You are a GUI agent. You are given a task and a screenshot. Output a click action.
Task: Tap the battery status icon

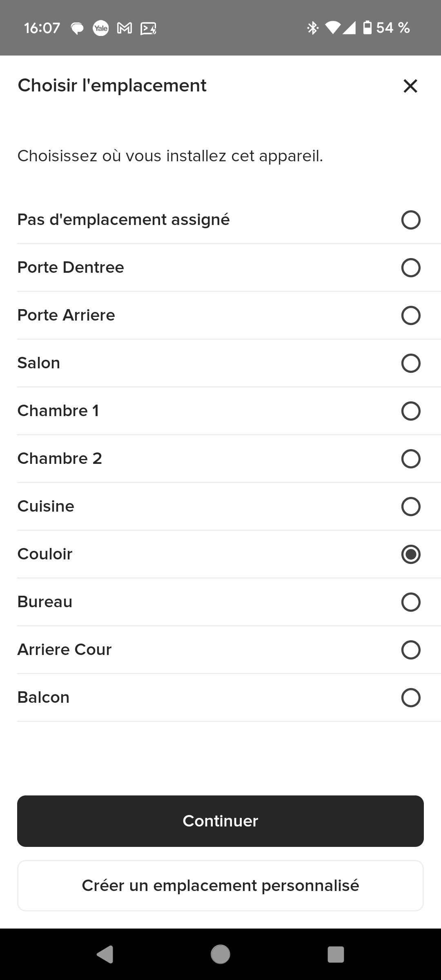click(x=367, y=27)
